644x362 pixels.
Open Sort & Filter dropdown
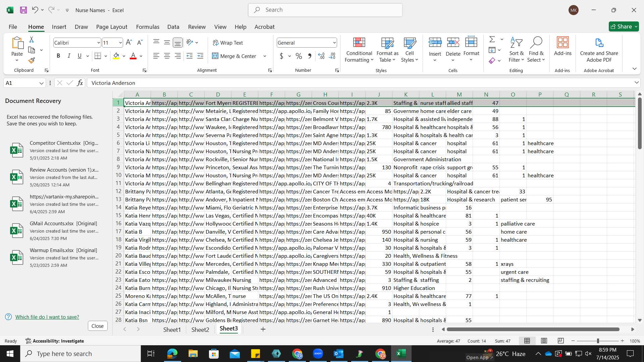516,50
